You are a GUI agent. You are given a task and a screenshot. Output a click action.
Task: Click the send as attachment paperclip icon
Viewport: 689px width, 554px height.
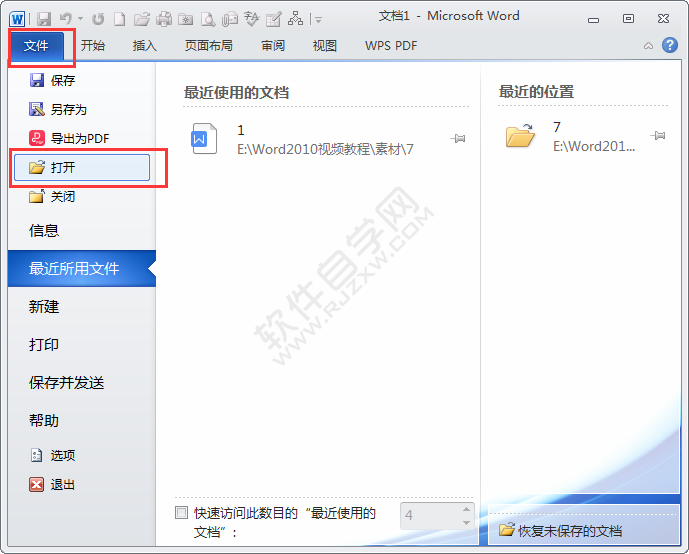230,19
